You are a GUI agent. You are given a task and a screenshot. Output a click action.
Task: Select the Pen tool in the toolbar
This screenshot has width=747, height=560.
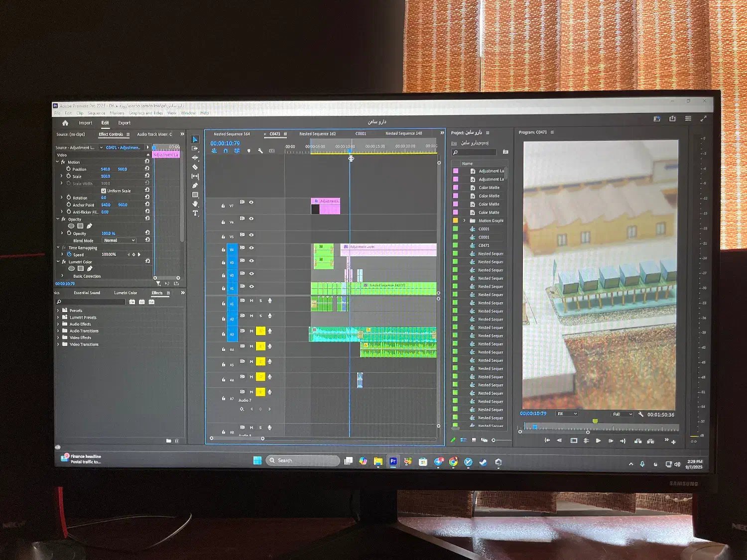point(195,186)
